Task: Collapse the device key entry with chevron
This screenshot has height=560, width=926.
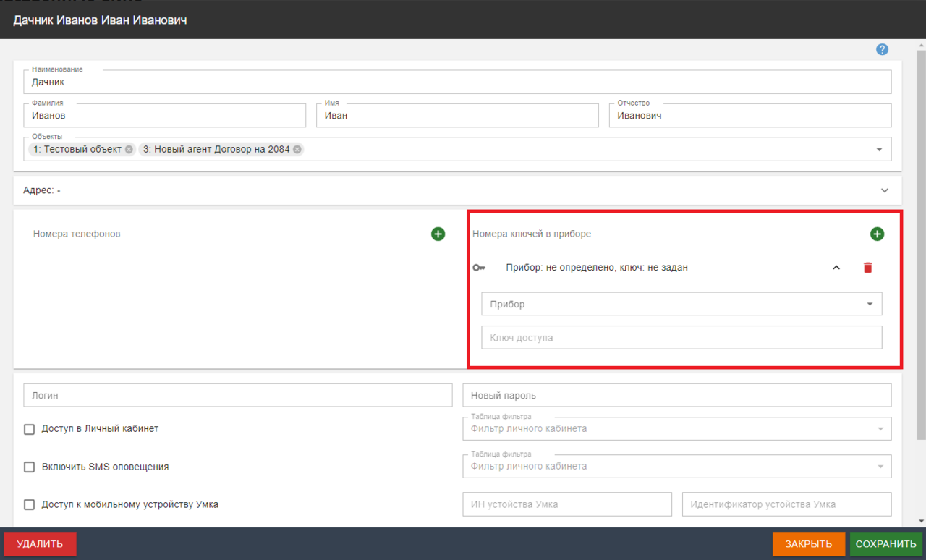Action: pyautogui.click(x=836, y=268)
